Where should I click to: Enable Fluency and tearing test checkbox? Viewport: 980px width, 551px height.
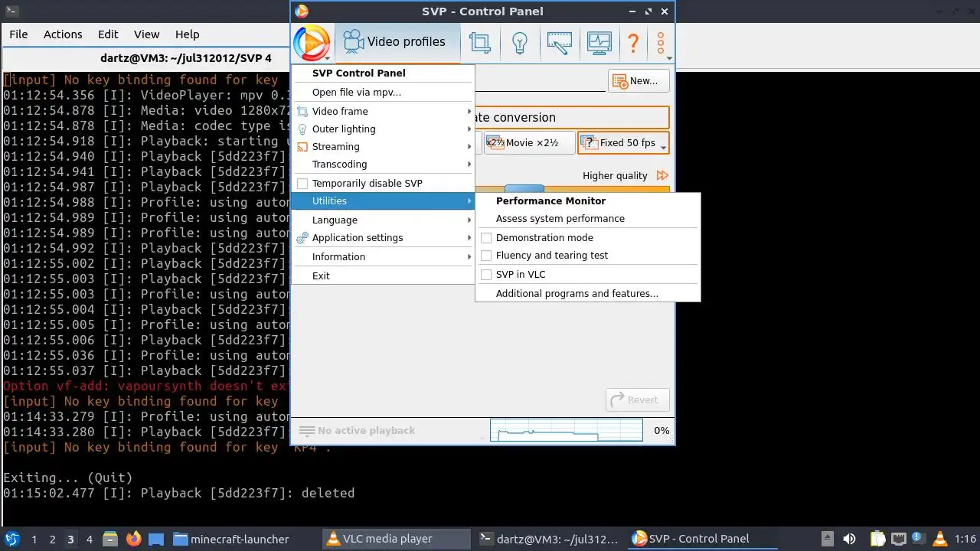(486, 256)
